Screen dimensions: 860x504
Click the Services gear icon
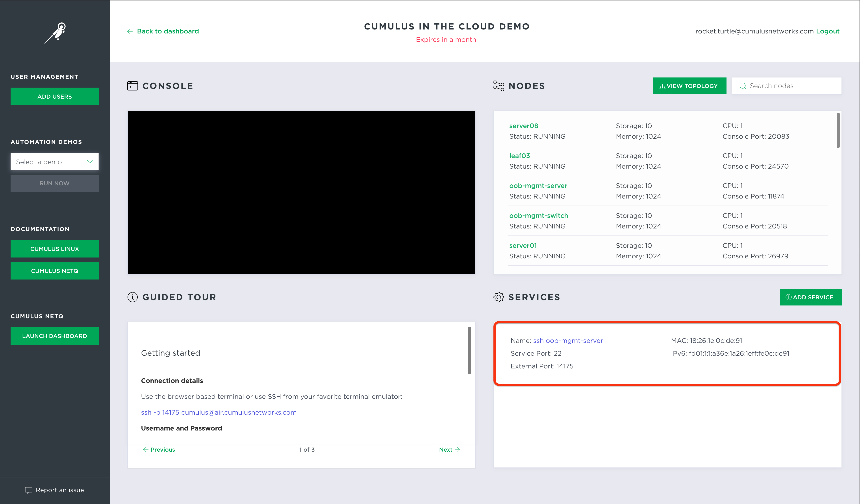point(499,297)
